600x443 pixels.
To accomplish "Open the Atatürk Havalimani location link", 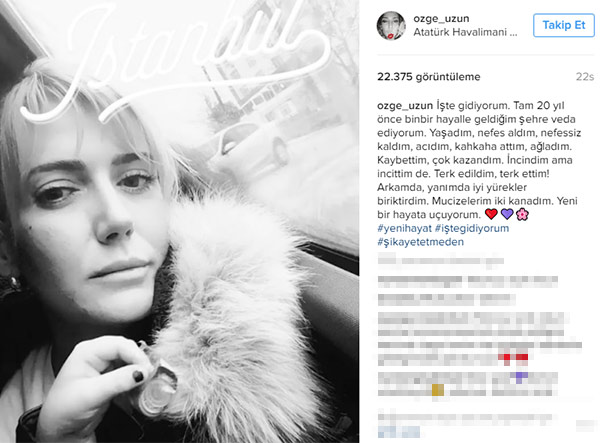I will pos(465,32).
